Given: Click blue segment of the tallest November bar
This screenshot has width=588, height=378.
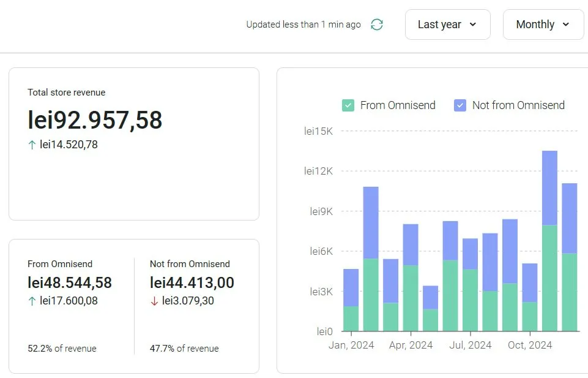Looking at the screenshot, I should click(x=549, y=187).
